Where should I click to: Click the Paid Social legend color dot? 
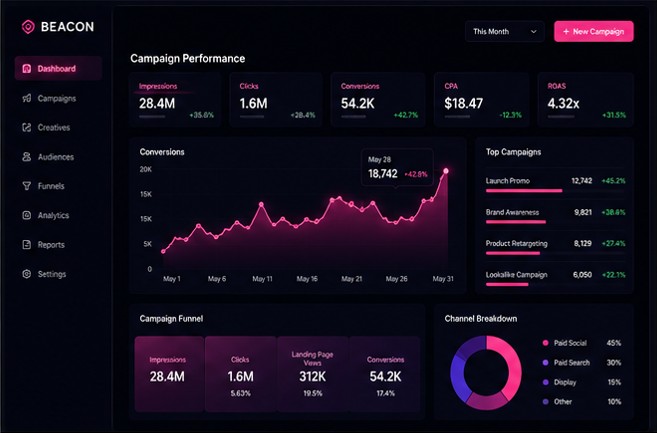[x=545, y=343]
